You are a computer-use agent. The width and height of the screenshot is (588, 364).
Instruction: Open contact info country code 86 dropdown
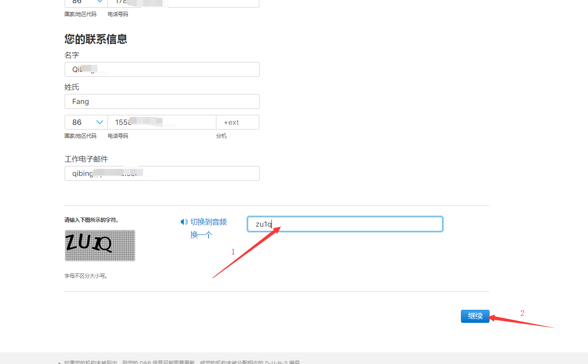click(x=86, y=122)
